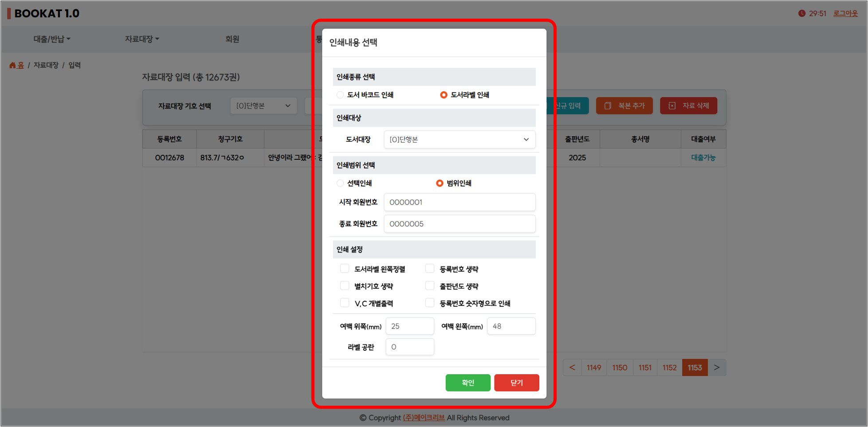Check the 등록번호 생략 option
Viewport: 868px width, 427px height.
pyautogui.click(x=430, y=269)
